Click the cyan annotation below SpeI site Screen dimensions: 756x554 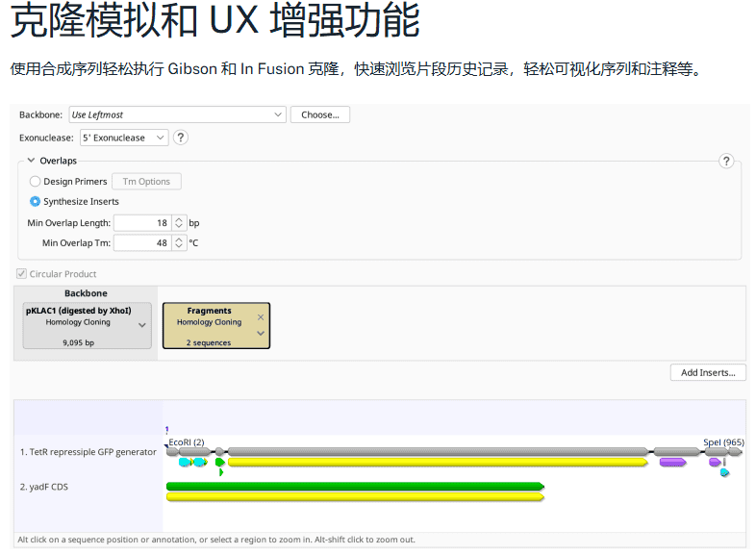coord(724,472)
